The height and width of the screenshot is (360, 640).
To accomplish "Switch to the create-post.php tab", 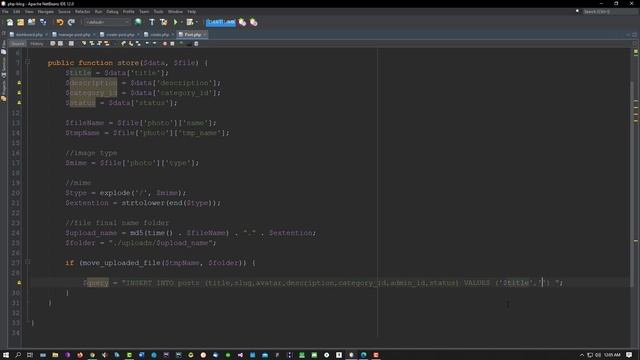I will pyautogui.click(x=120, y=35).
